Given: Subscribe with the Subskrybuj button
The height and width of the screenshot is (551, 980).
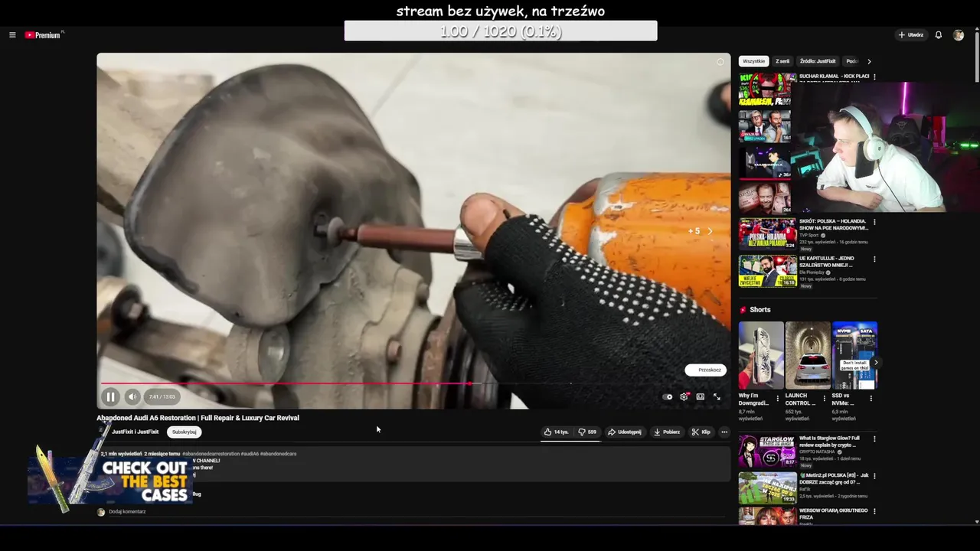Looking at the screenshot, I should [x=184, y=432].
